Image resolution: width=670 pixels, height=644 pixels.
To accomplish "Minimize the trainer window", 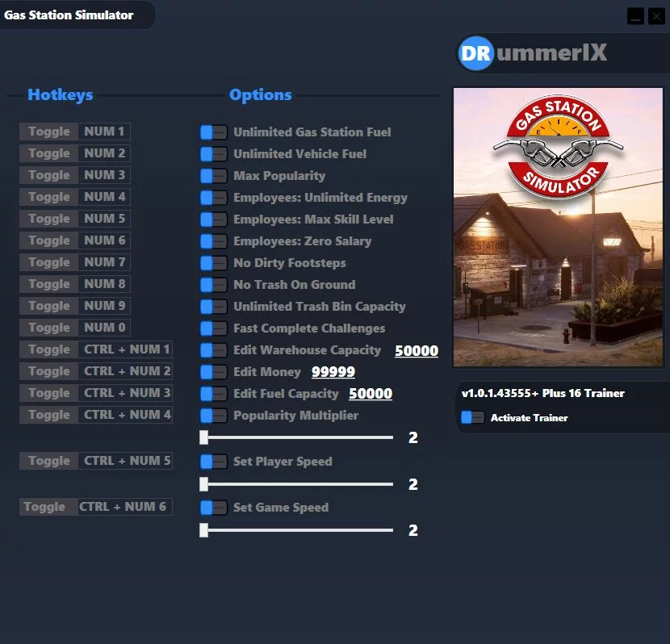I will (x=635, y=17).
